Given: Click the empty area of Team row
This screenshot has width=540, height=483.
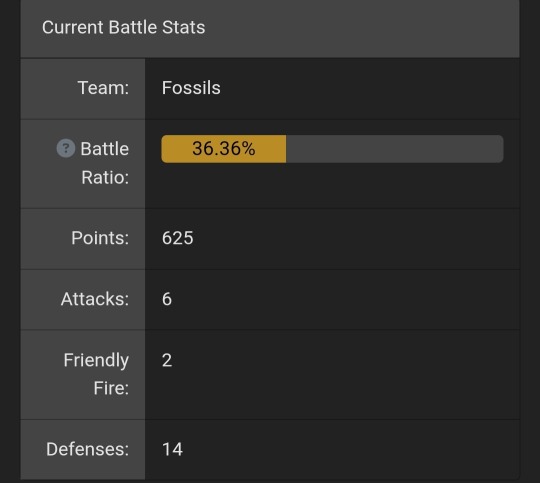Looking at the screenshot, I should point(368,89).
